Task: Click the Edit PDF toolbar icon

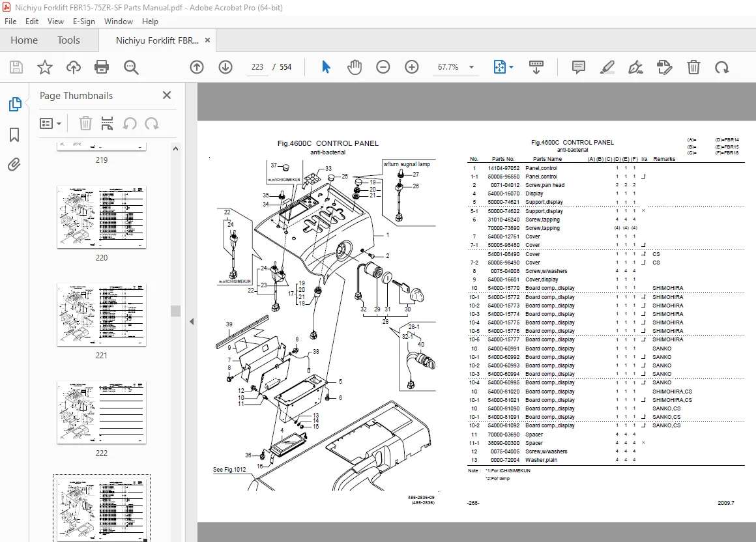Action: (x=664, y=67)
